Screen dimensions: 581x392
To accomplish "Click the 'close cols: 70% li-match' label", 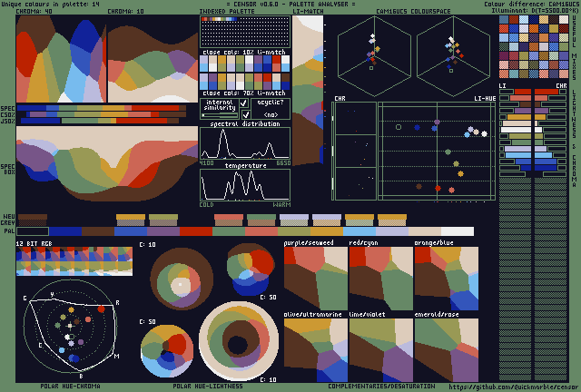I will click(x=244, y=93).
